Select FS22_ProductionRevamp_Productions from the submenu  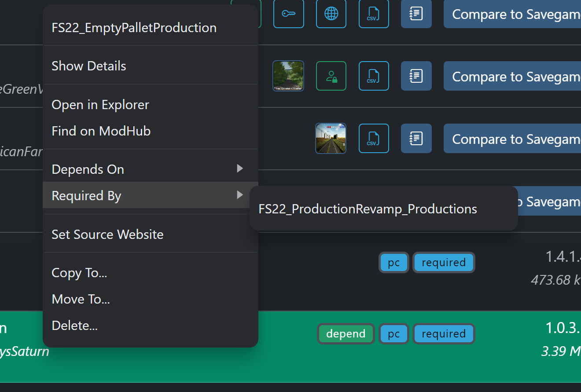[x=368, y=209]
